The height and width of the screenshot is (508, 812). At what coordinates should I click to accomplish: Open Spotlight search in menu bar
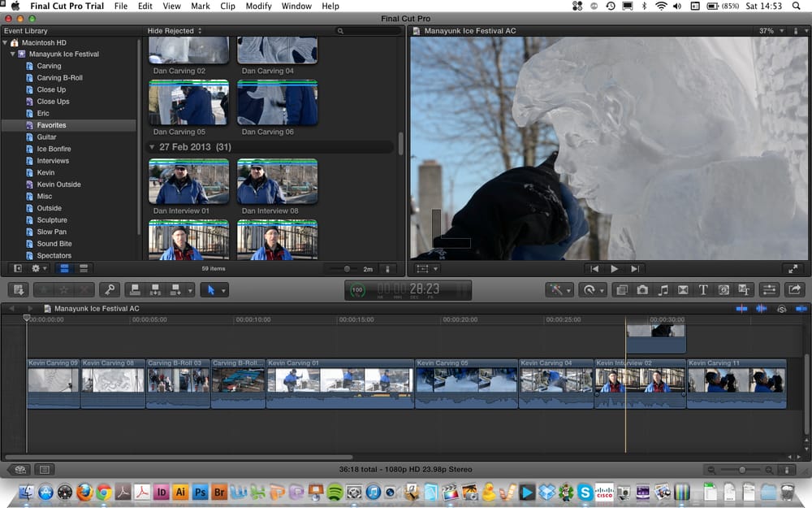pyautogui.click(x=797, y=7)
